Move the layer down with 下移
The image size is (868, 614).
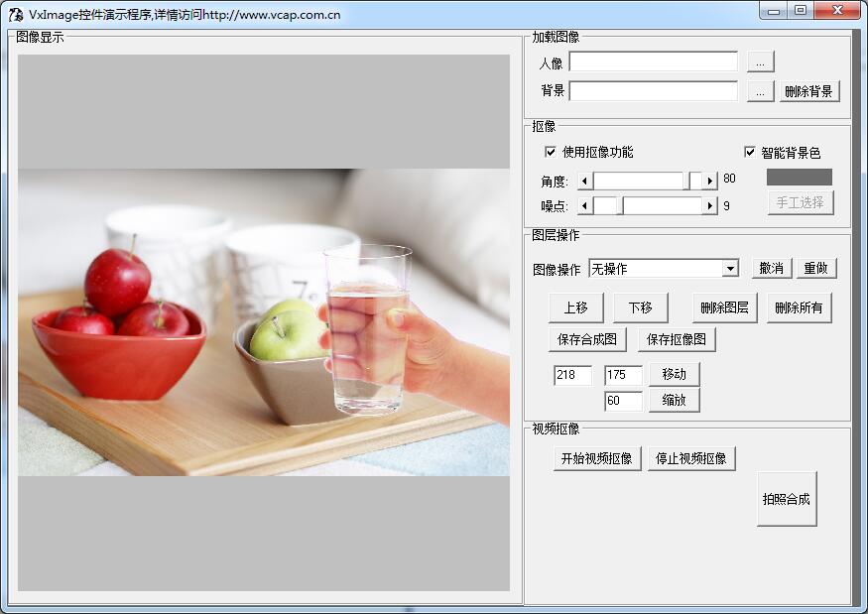coord(640,307)
